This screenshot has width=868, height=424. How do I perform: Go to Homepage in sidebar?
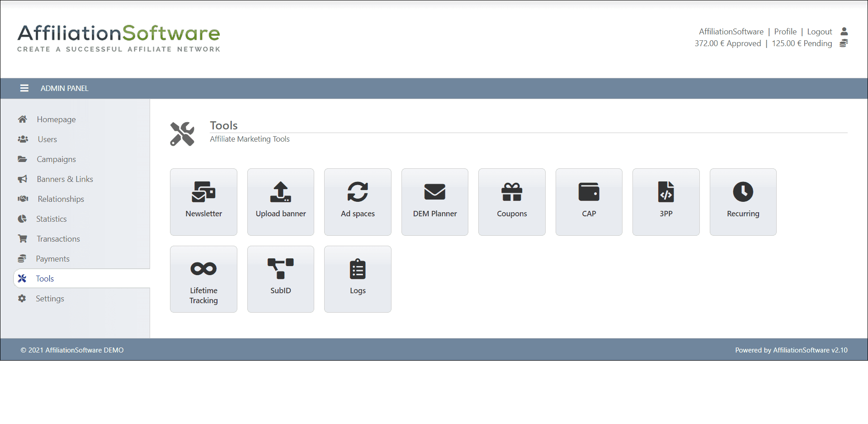pos(56,119)
